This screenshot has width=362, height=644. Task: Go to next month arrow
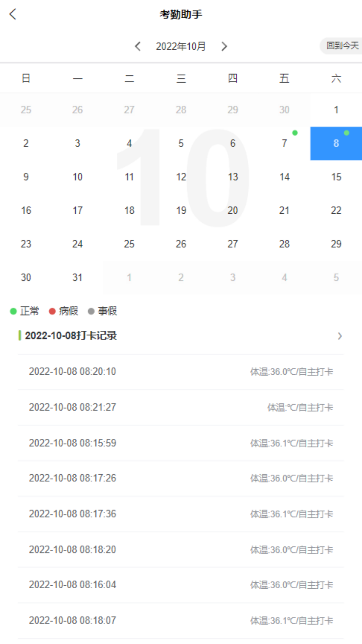click(224, 46)
